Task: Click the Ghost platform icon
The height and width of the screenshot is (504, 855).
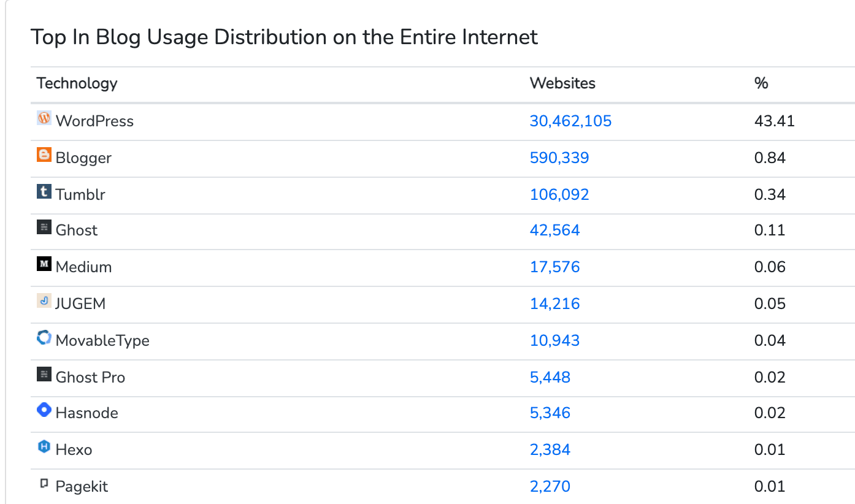Action: [43, 227]
